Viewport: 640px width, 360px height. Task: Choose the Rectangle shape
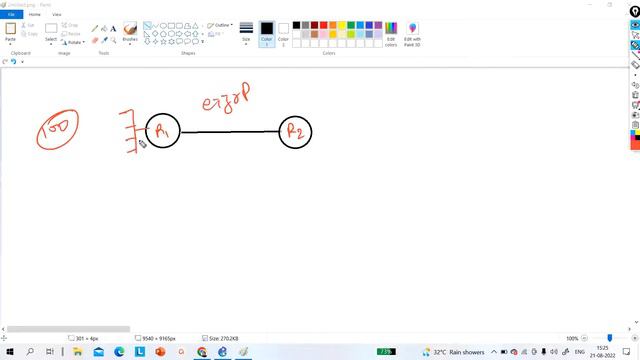click(171, 26)
